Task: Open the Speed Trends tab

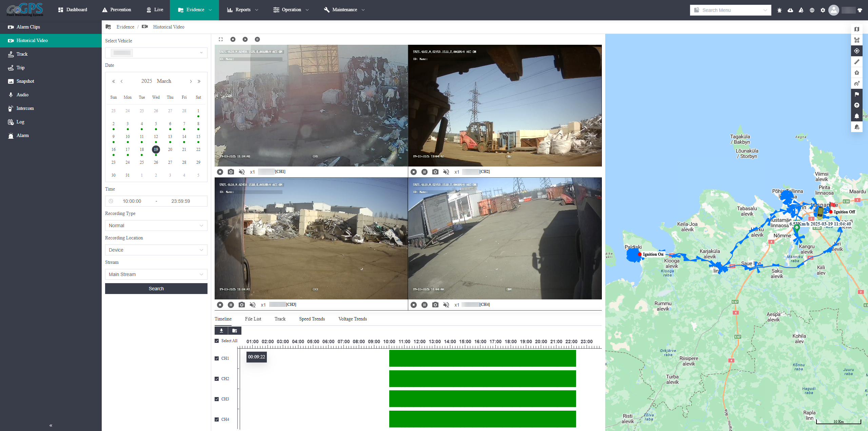Action: click(x=312, y=319)
